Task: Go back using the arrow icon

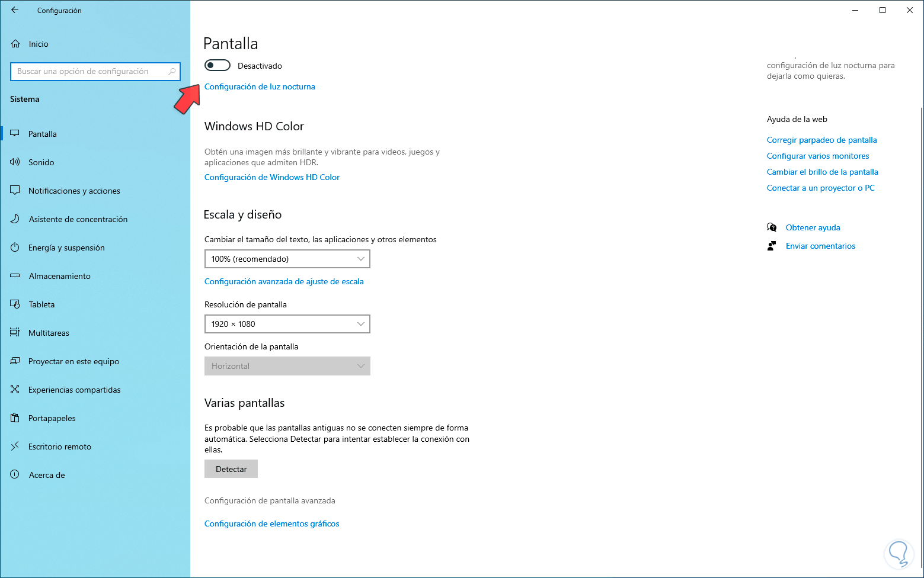Action: point(15,10)
